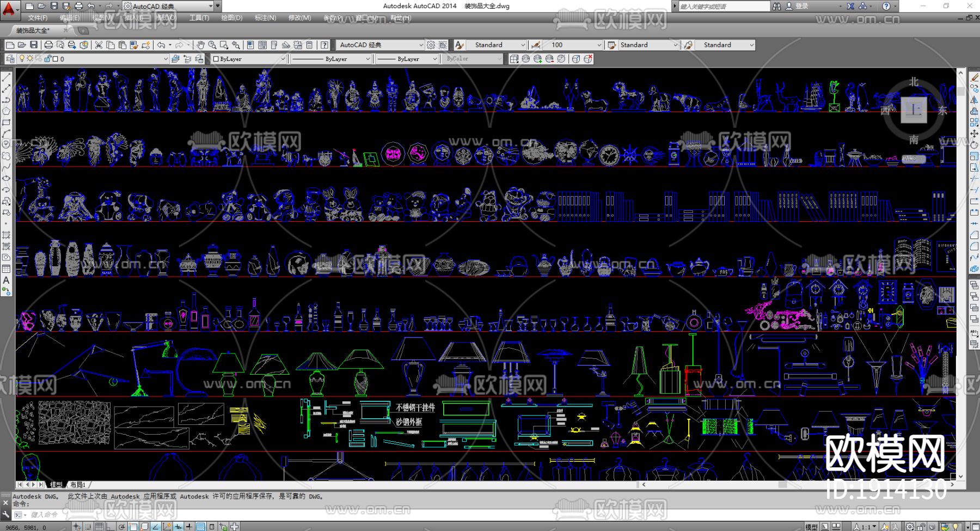Viewport: 980px width, 531px height.
Task: Click the binoculars search icon
Action: [x=776, y=6]
